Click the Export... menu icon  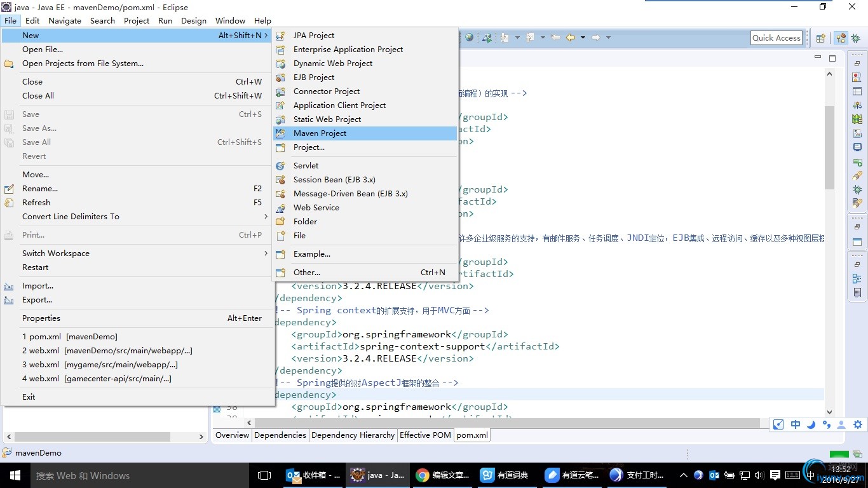click(x=9, y=300)
